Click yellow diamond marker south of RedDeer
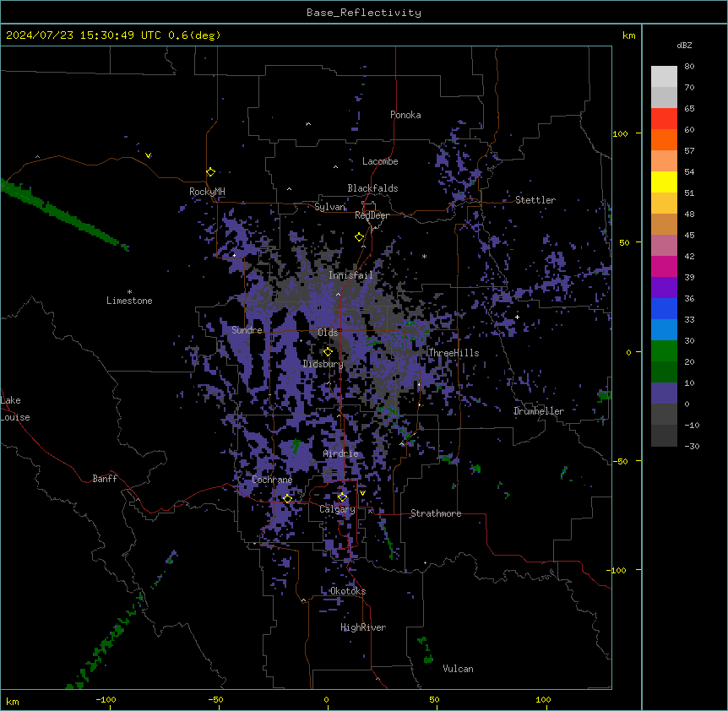The width and height of the screenshot is (728, 711). (359, 237)
